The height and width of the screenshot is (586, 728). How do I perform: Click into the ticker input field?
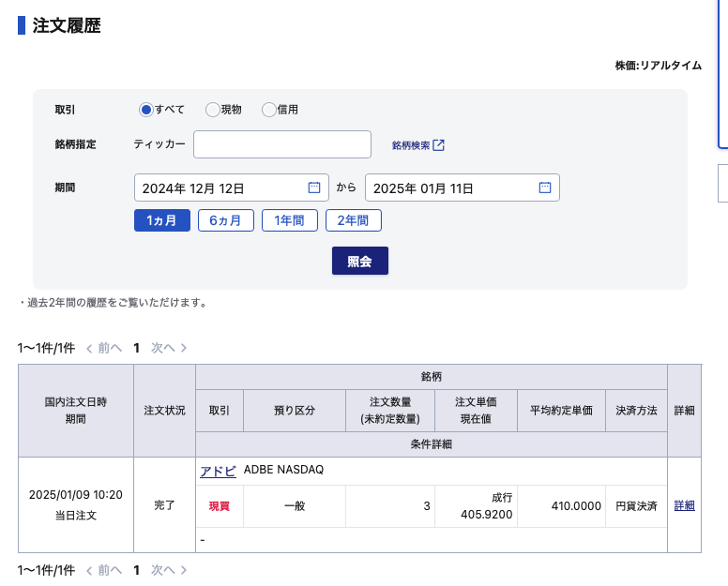click(x=282, y=144)
